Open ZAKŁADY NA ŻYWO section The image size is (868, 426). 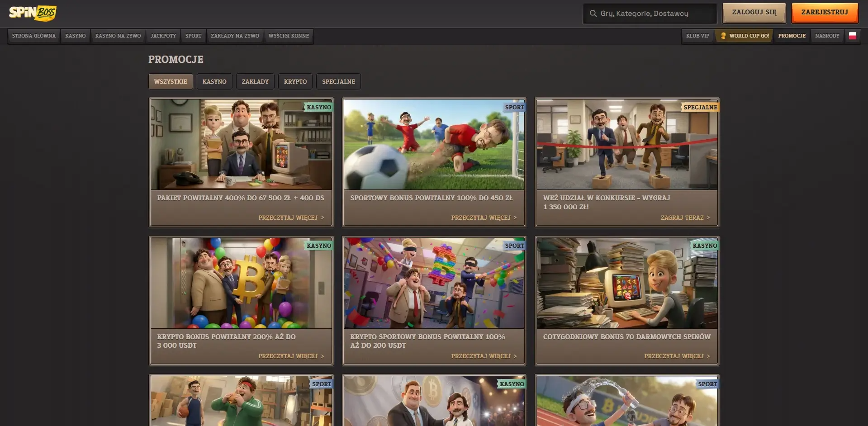click(x=235, y=36)
